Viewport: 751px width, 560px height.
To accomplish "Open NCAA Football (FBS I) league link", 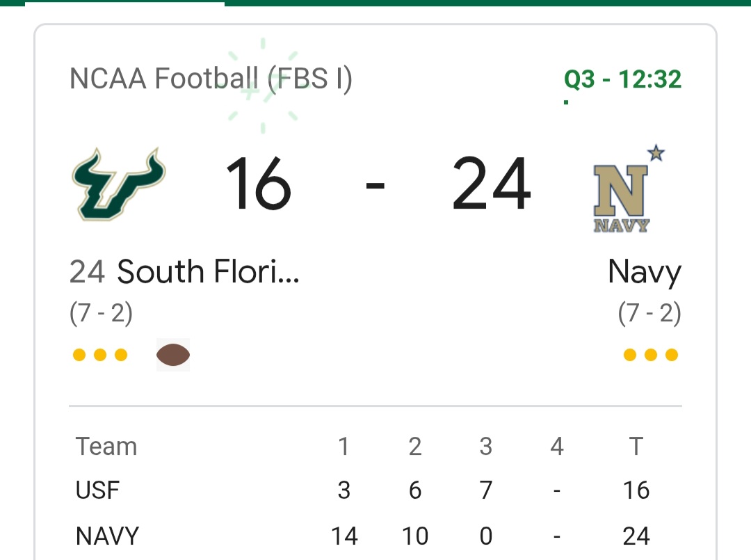I will [211, 79].
